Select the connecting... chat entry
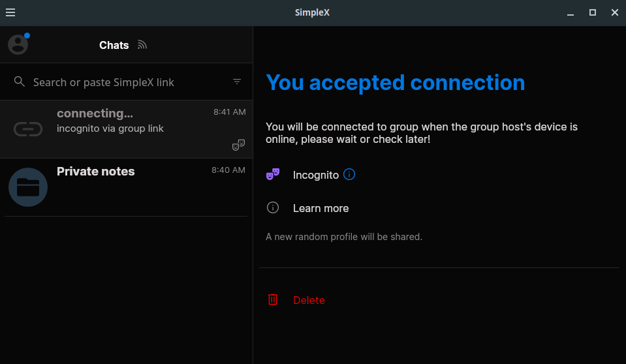The width and height of the screenshot is (626, 364). [126, 129]
